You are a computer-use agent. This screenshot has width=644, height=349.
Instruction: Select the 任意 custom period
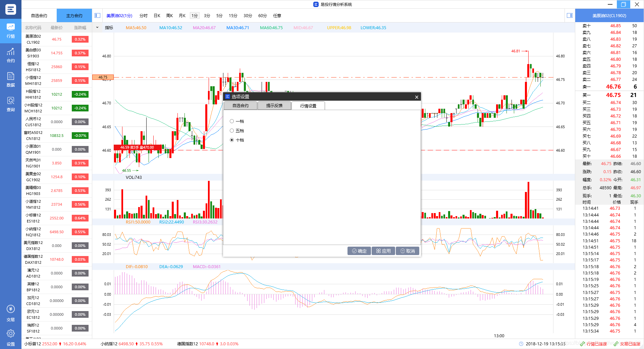(277, 16)
